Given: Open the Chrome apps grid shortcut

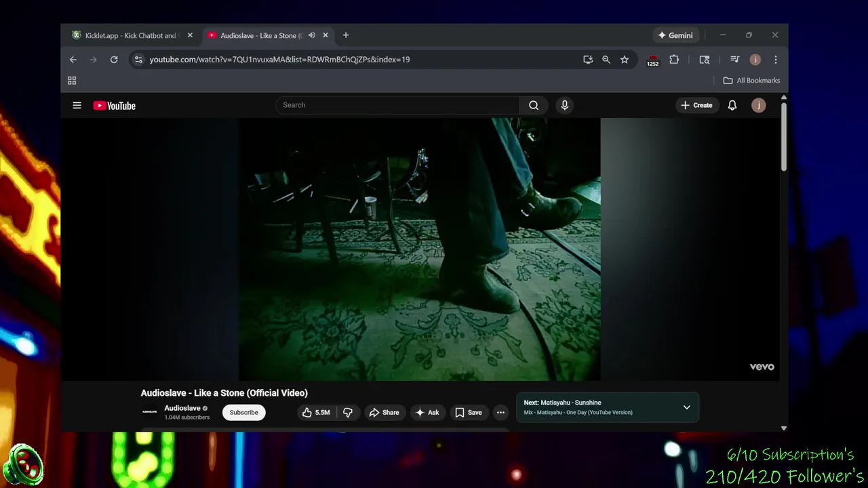Looking at the screenshot, I should (x=72, y=81).
